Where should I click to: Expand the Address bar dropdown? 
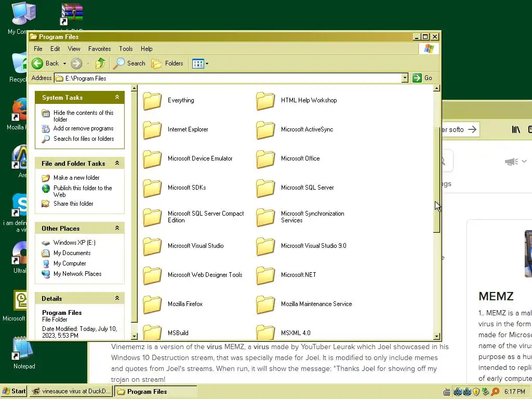click(405, 78)
